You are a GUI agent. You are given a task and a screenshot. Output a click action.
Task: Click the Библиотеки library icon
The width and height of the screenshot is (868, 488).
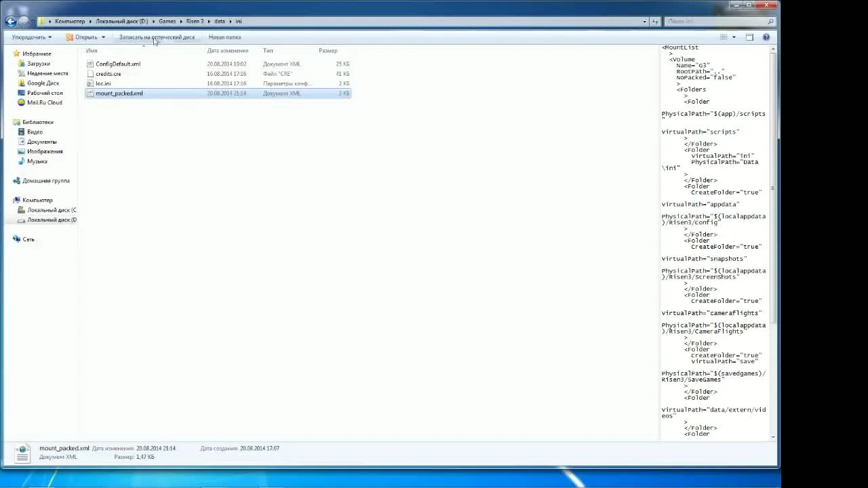tap(17, 122)
